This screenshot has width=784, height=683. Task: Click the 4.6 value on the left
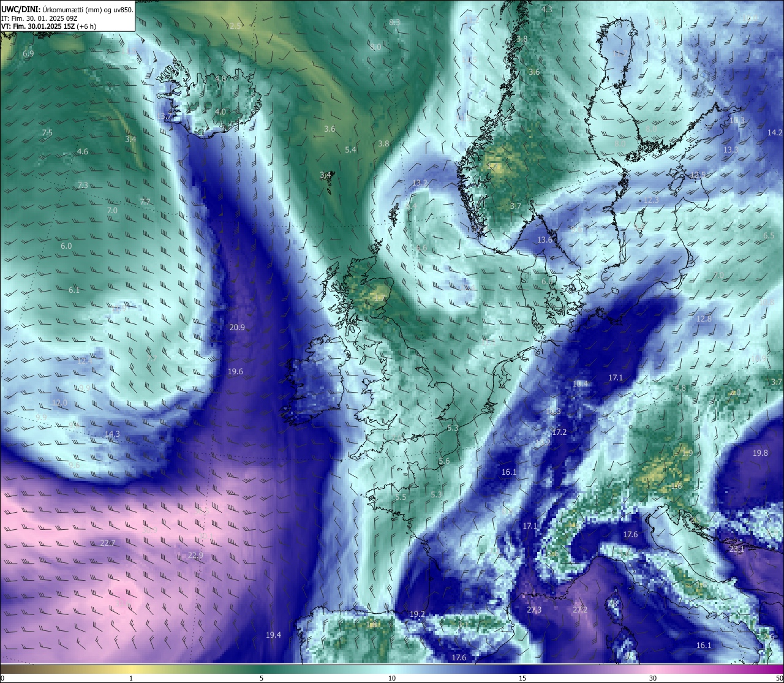(82, 152)
